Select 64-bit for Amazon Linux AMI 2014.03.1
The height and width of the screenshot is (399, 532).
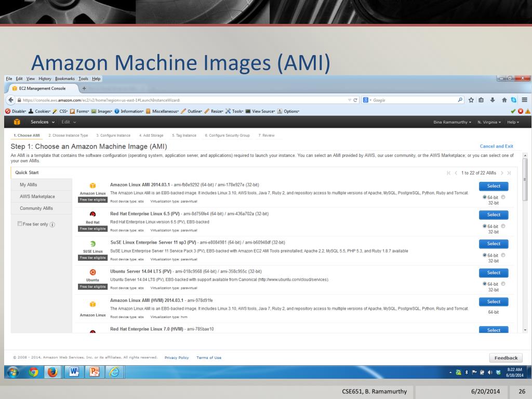pos(485,197)
